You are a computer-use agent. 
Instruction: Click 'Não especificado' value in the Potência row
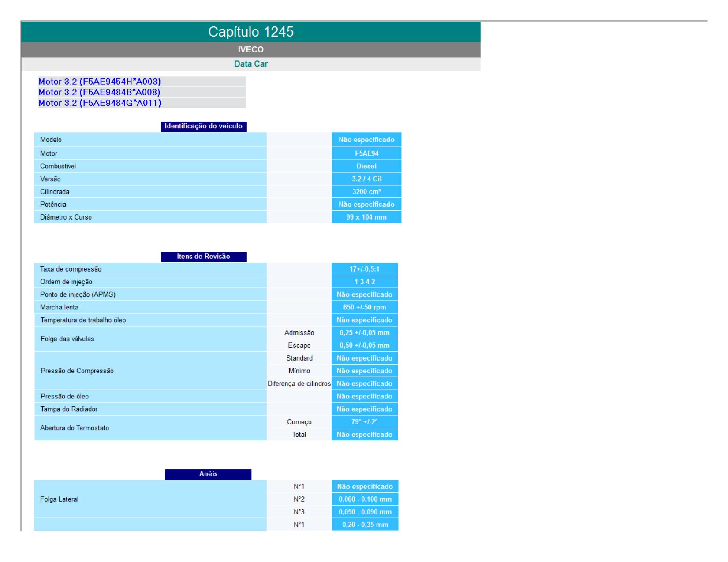(366, 205)
